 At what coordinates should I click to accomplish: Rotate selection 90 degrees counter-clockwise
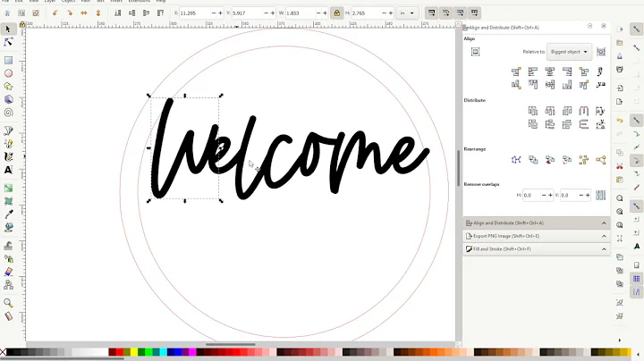pyautogui.click(x=55, y=13)
